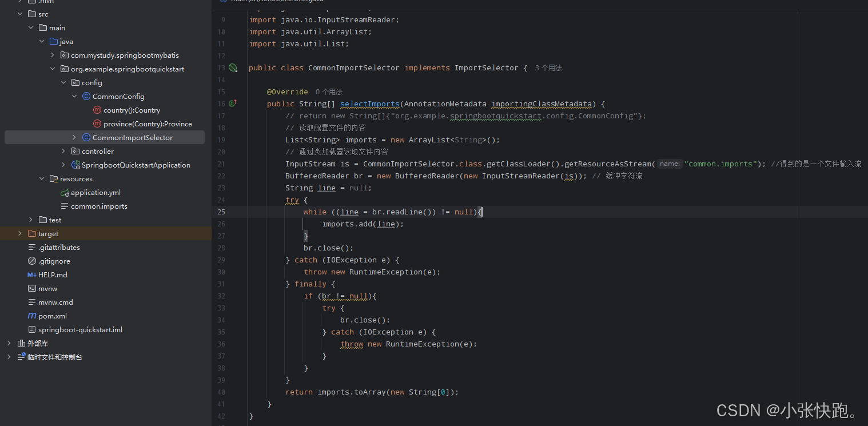Click the 'finally' keyword on line 31
This screenshot has width=868, height=426.
[x=310, y=284]
